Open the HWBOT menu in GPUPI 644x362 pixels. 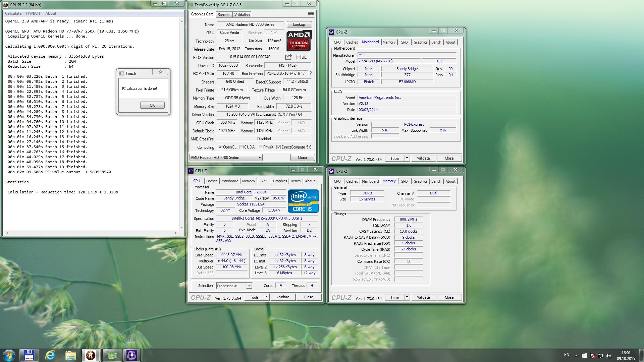tap(33, 13)
